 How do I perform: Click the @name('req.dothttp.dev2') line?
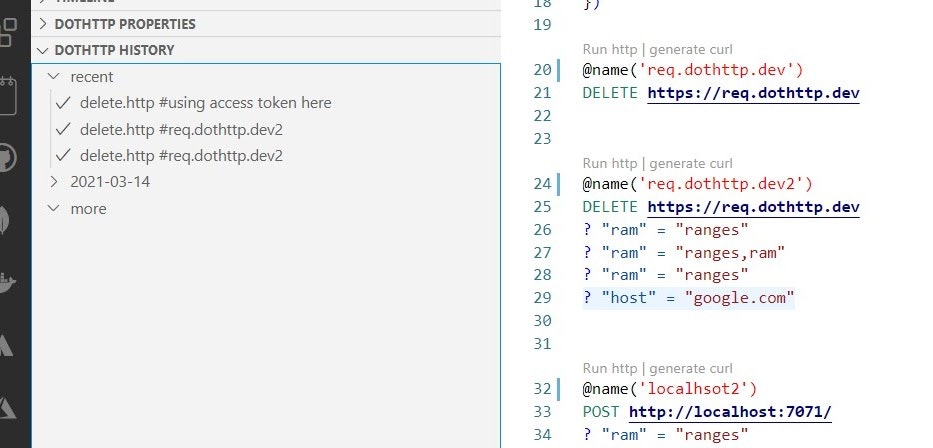697,184
